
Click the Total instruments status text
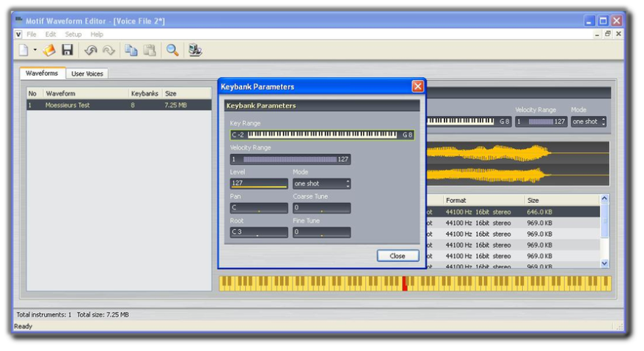click(44, 315)
